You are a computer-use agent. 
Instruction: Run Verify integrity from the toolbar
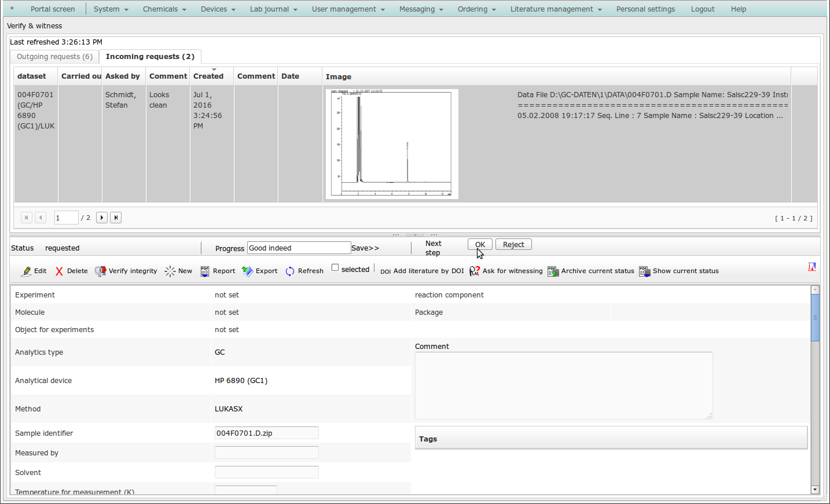(x=101, y=271)
